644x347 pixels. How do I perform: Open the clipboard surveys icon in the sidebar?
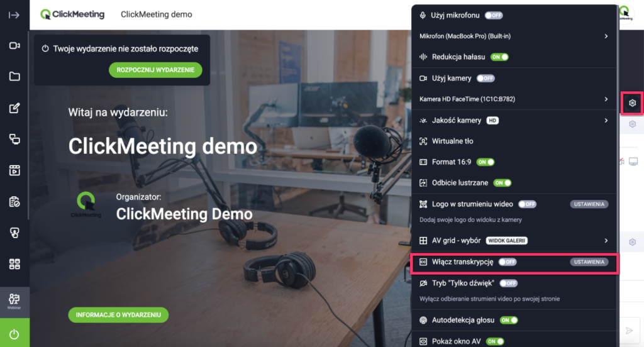(x=14, y=202)
